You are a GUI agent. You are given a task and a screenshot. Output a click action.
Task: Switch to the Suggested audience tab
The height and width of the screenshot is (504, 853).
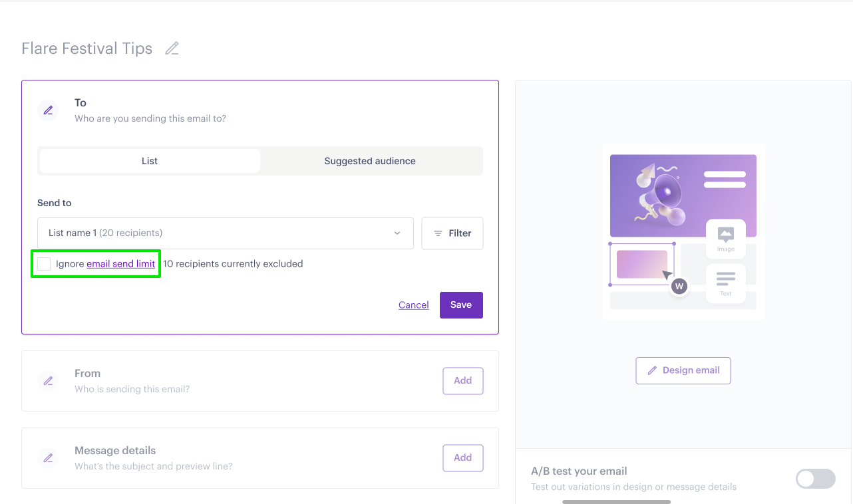370,161
